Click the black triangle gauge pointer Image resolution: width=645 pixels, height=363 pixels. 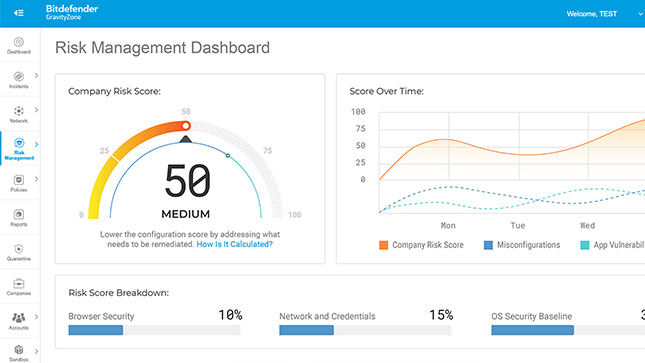186,139
